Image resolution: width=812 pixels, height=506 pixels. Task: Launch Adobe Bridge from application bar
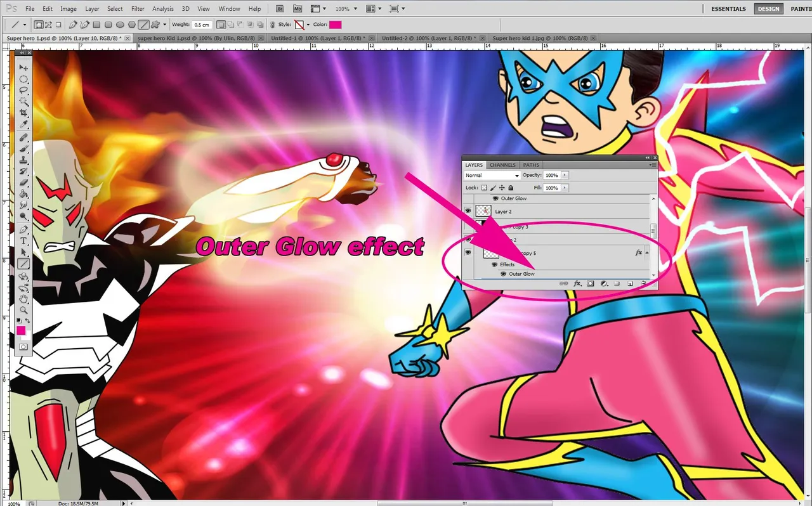click(280, 9)
